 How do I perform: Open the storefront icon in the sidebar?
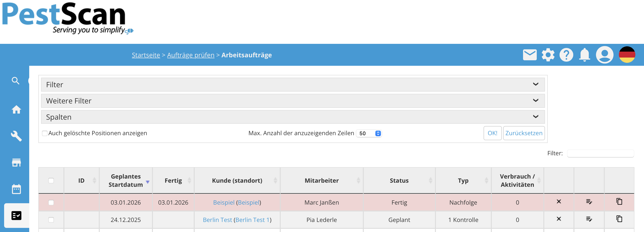[x=16, y=163]
